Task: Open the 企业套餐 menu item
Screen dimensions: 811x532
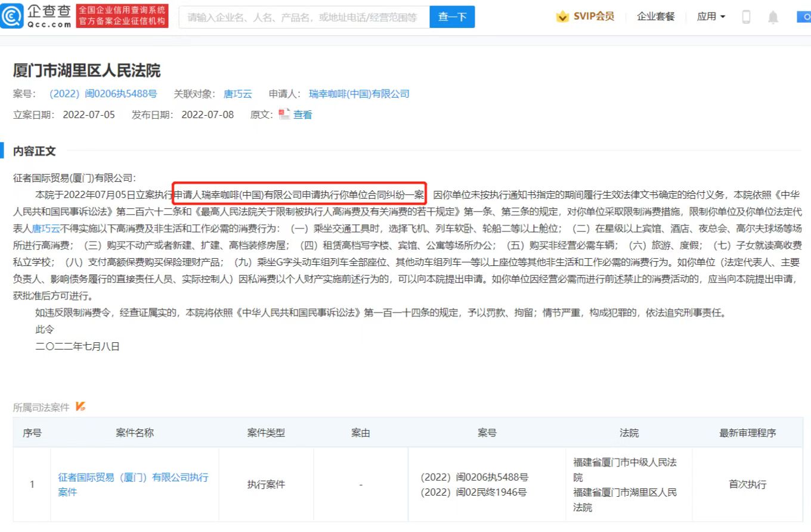Action: pyautogui.click(x=655, y=17)
